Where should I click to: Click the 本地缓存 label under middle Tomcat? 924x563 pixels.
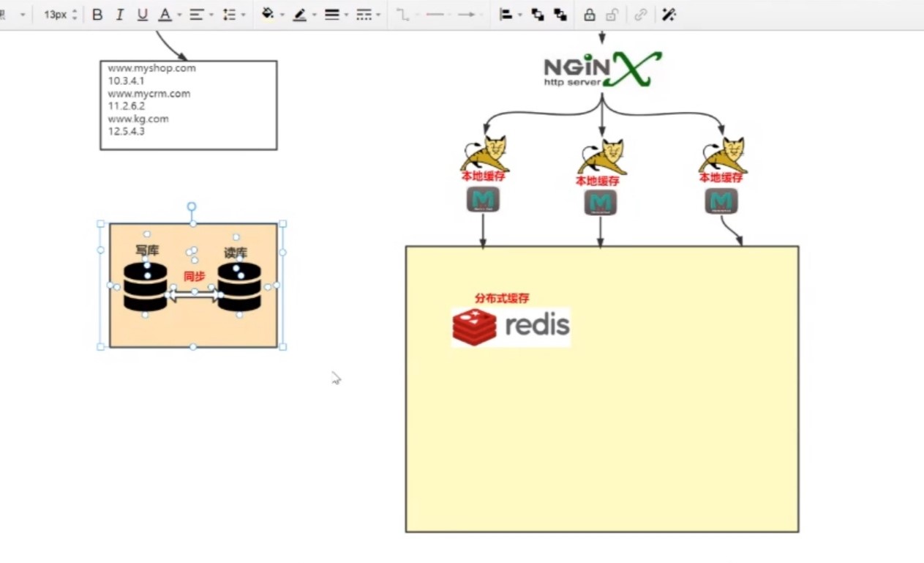pos(597,181)
